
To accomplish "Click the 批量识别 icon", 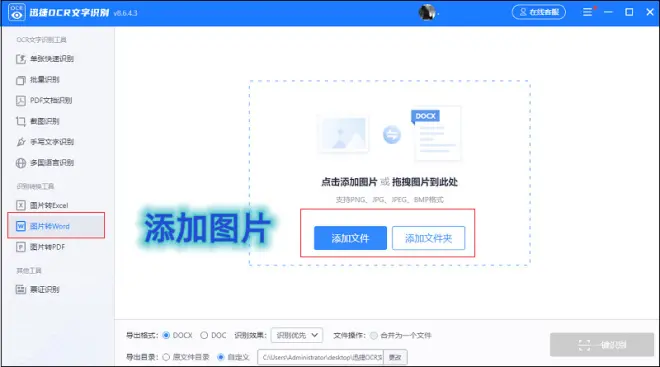I will point(21,80).
